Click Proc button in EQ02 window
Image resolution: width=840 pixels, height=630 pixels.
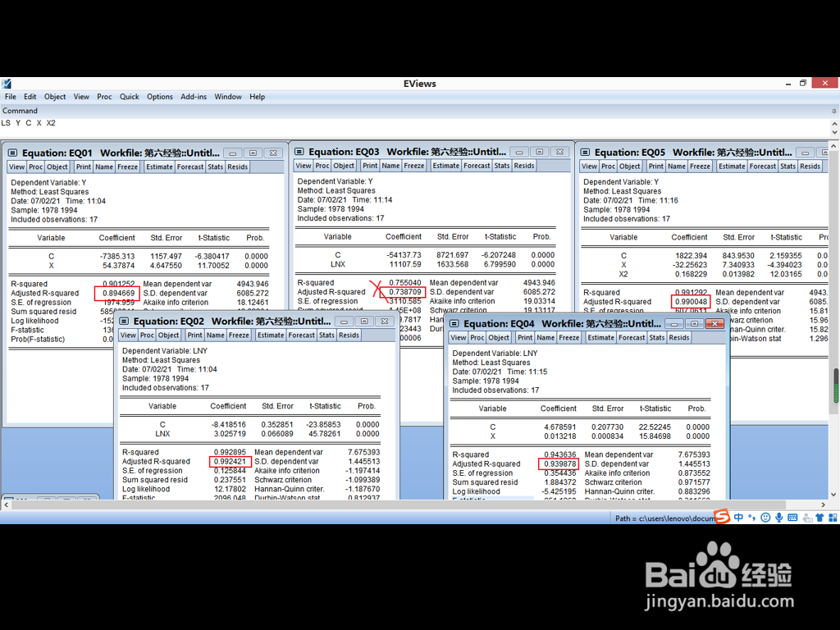point(147,336)
